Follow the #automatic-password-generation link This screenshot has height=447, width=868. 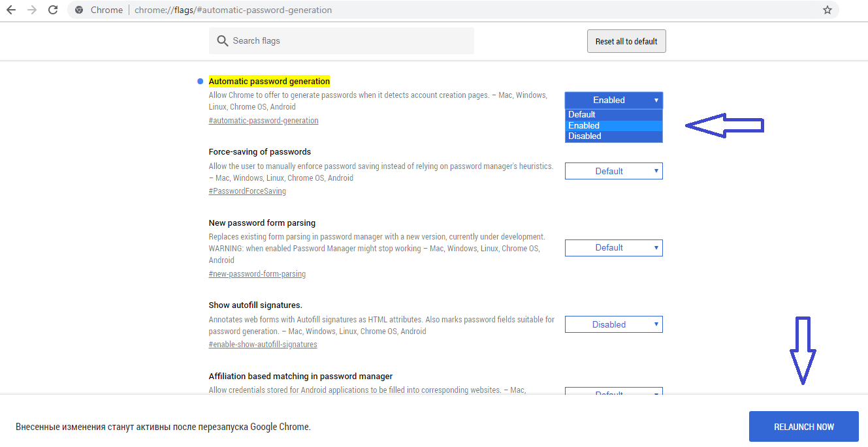pyautogui.click(x=264, y=121)
